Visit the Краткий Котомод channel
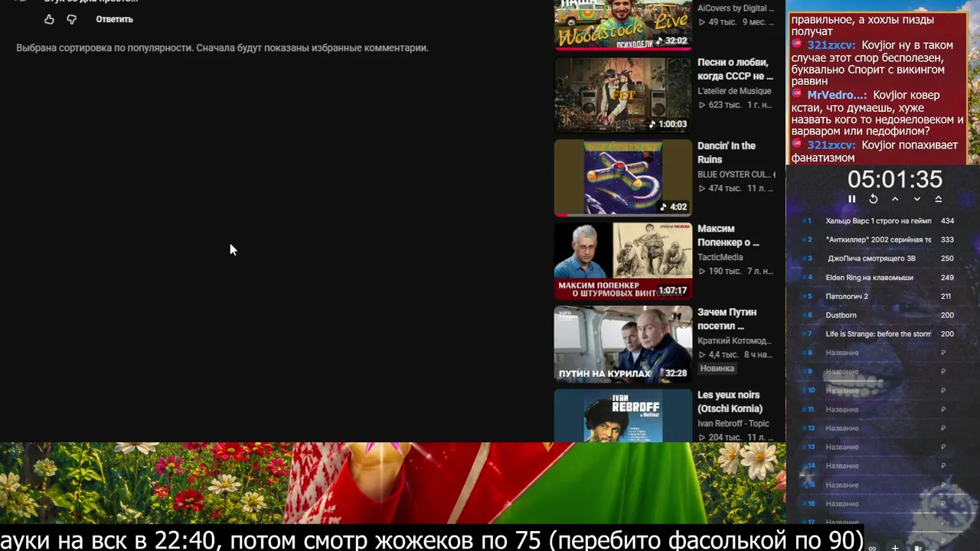Screen dimensions: 980x551 pos(733,341)
